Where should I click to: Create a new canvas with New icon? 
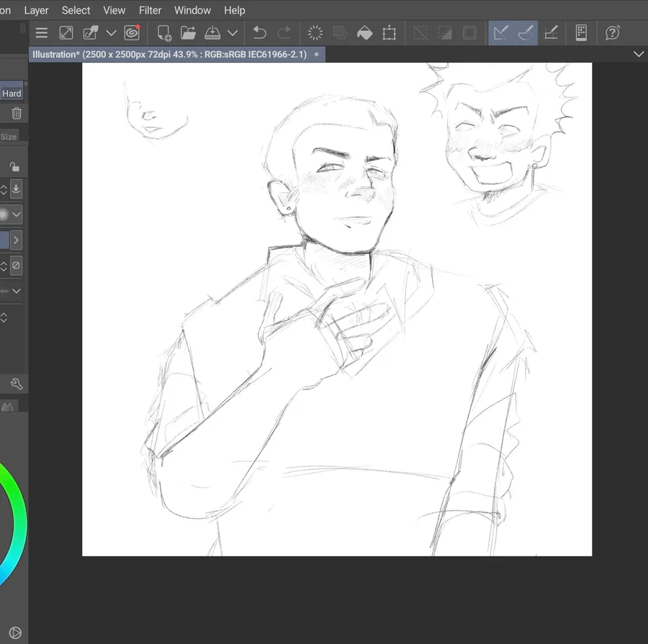pyautogui.click(x=164, y=33)
